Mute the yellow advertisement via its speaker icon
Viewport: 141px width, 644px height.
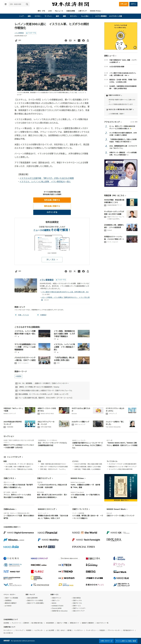point(135,47)
